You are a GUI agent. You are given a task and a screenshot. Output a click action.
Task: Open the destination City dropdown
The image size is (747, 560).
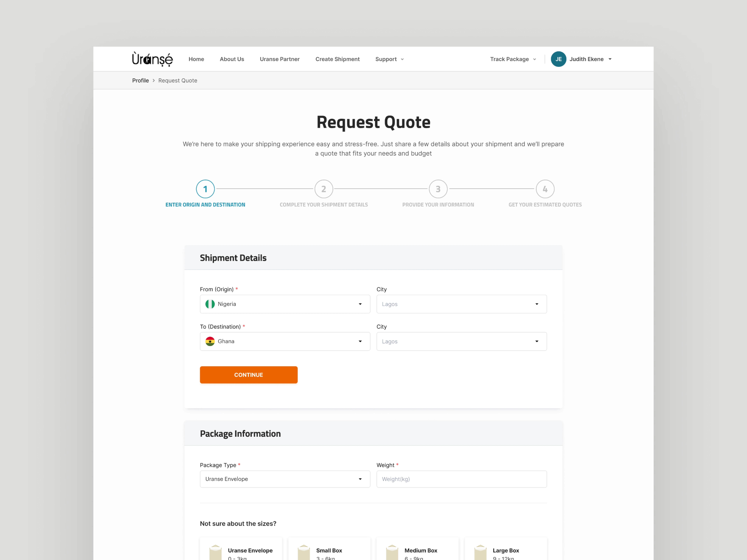click(x=462, y=341)
